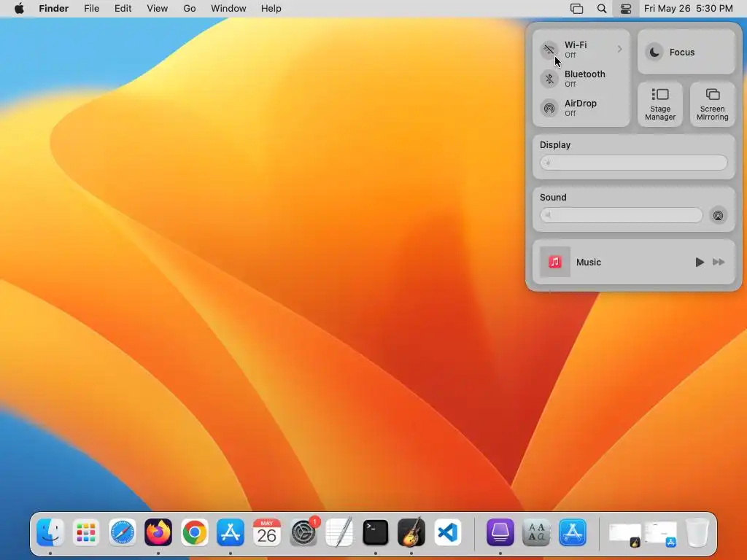This screenshot has width=747, height=560.
Task: Open Calendar showing May 26
Action: [x=267, y=532]
